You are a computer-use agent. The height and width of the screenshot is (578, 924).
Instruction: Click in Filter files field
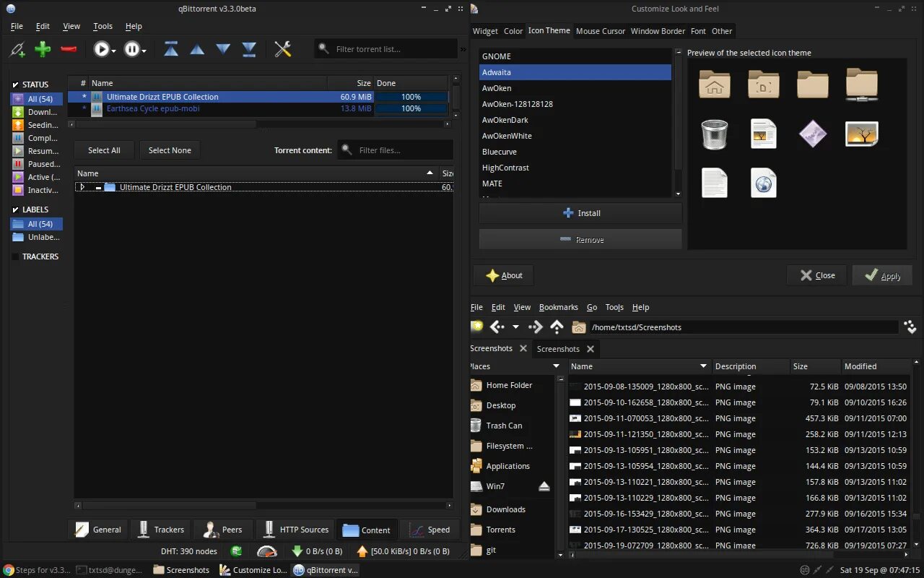pos(396,150)
